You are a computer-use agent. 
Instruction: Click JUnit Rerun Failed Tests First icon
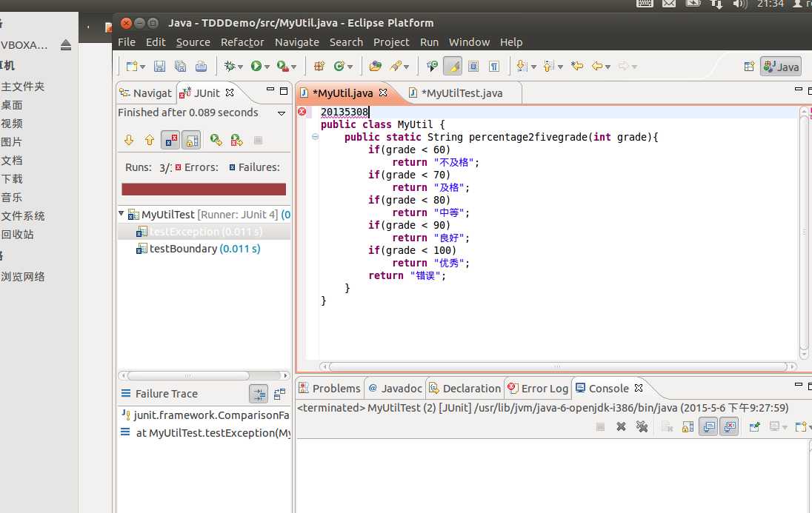(x=236, y=141)
